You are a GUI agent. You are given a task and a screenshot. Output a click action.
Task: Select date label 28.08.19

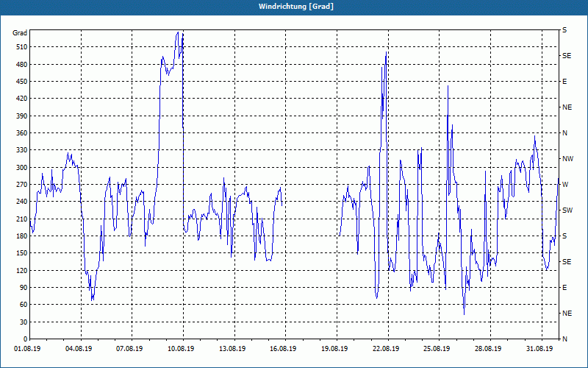coord(488,349)
